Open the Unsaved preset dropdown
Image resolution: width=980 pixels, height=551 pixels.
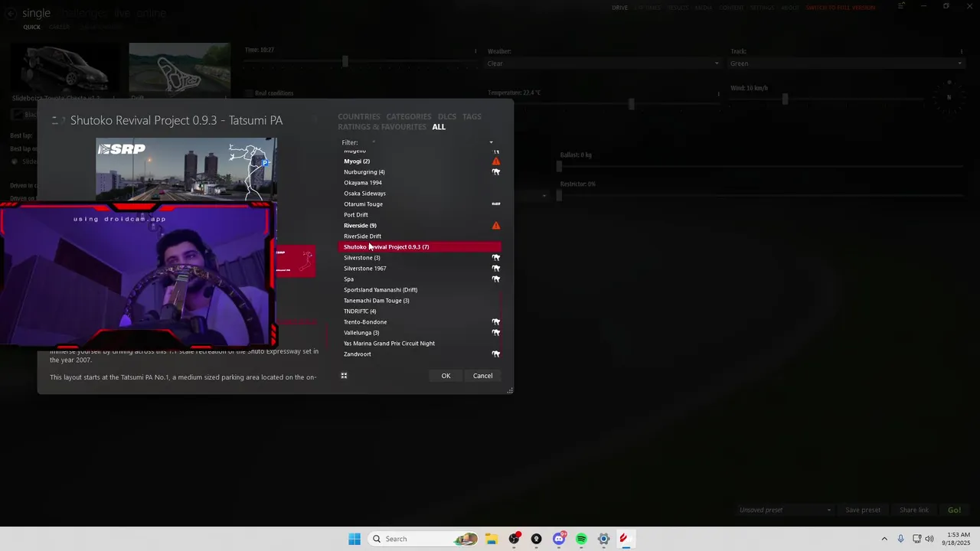785,510
